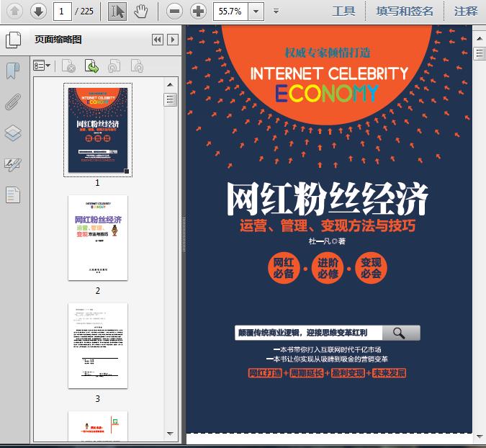
Task: Select page 3 thumbnail
Action: point(98,346)
